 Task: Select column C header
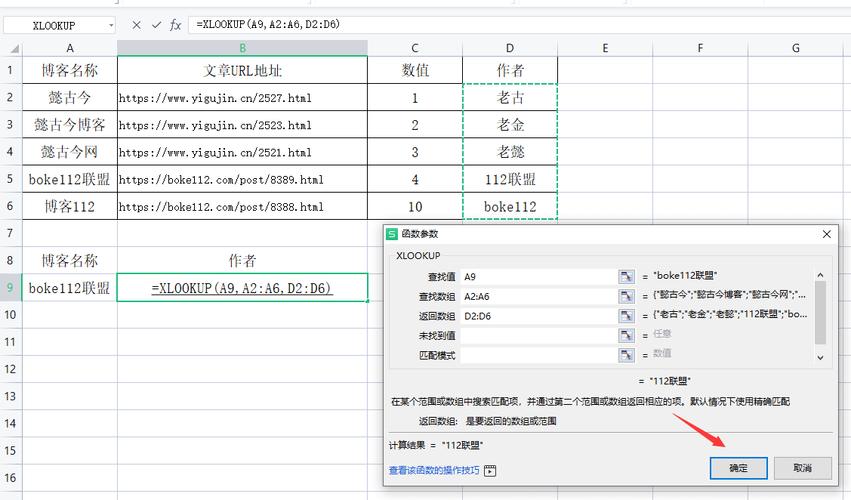(x=415, y=48)
